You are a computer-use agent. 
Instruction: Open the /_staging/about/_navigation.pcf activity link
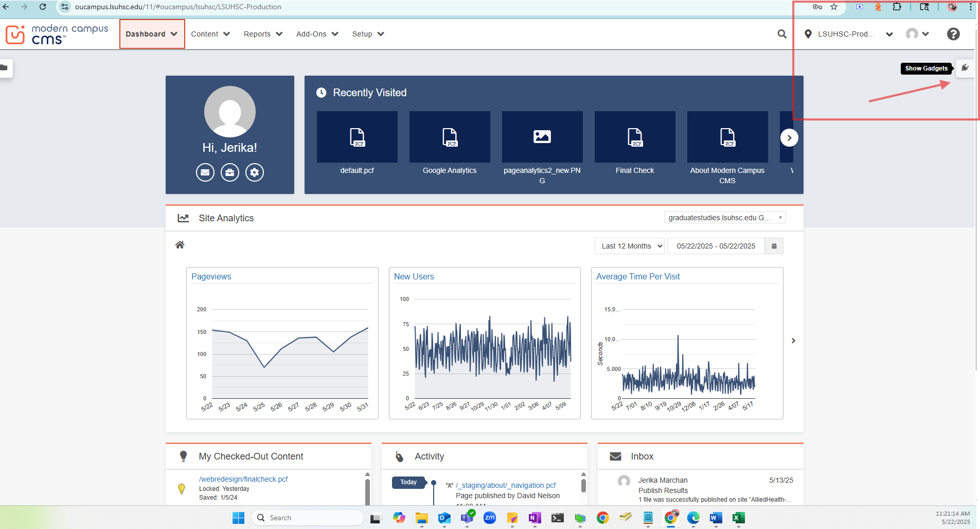[x=506, y=485]
